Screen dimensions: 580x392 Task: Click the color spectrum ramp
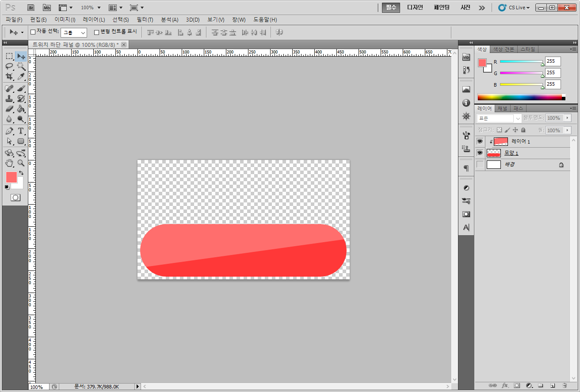coord(521,97)
